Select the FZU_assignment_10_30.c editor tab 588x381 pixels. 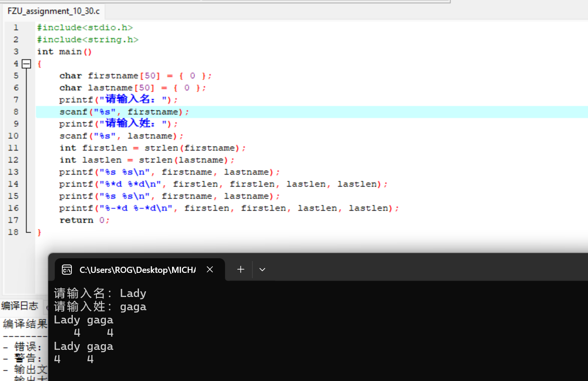click(x=53, y=11)
